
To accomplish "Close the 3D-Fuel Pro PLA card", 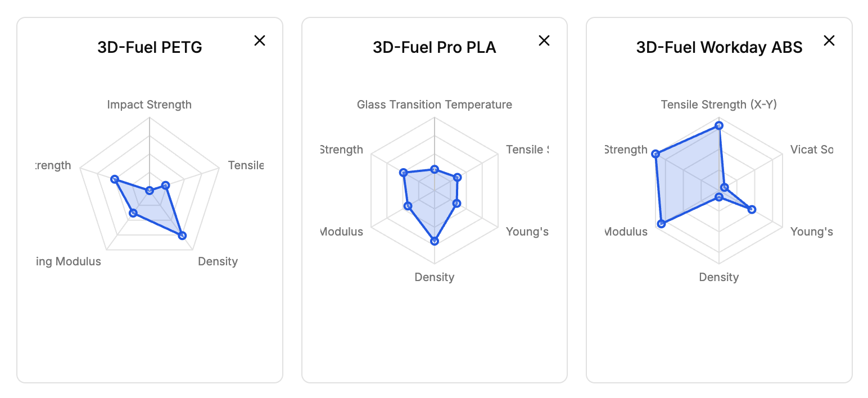I will [x=544, y=40].
